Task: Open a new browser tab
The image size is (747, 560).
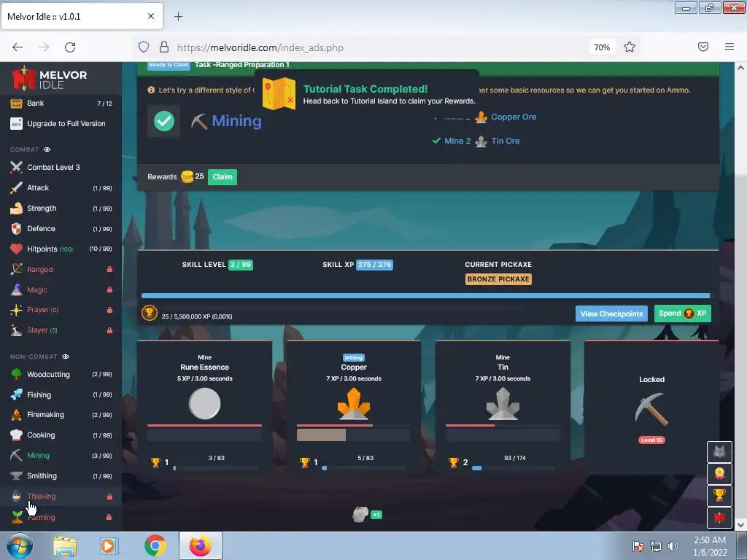Action: pyautogui.click(x=178, y=17)
